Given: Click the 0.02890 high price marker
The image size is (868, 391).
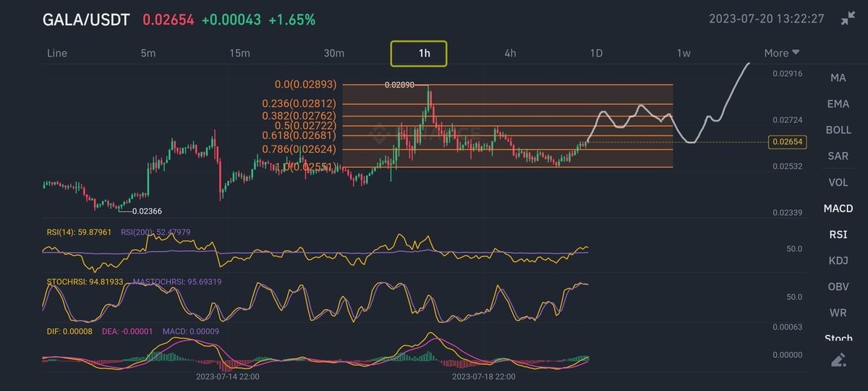Looking at the screenshot, I should 399,85.
